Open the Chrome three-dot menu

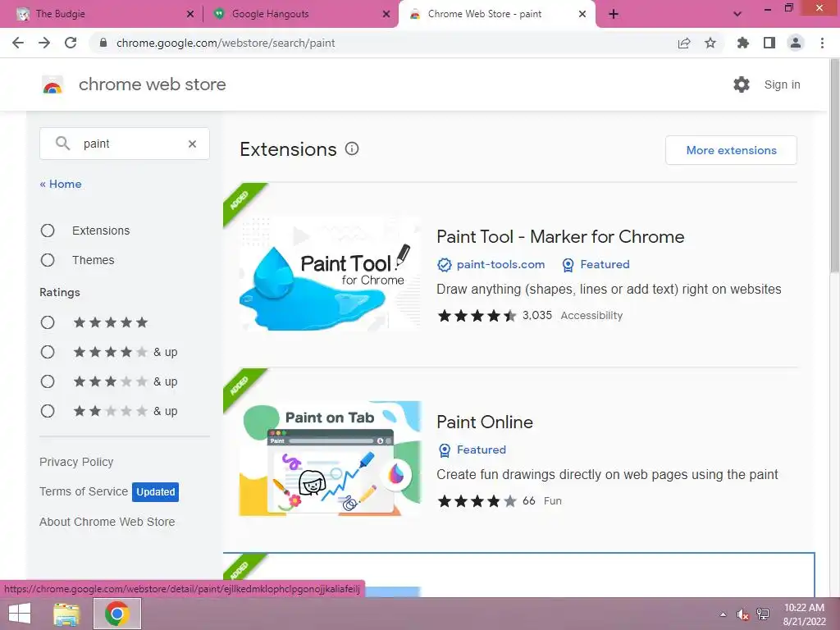822,43
